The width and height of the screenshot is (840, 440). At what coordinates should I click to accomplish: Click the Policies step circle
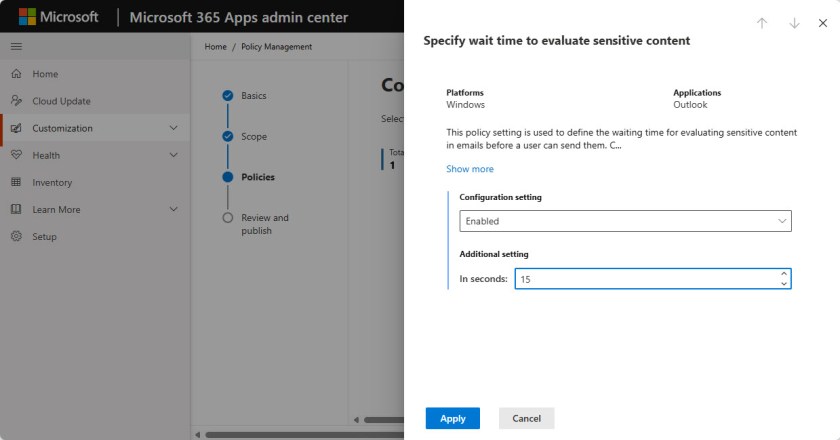pos(228,177)
